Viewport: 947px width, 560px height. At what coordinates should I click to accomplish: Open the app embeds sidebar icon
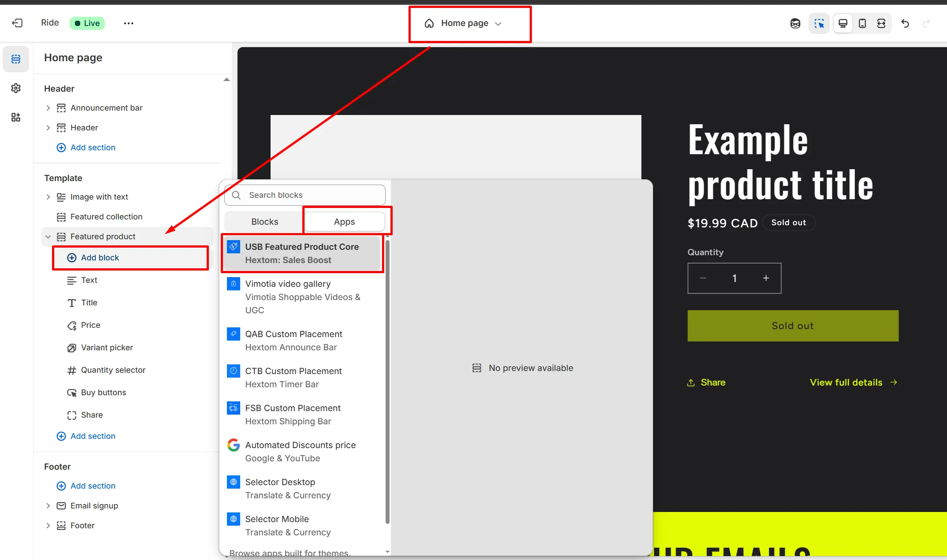point(16,117)
